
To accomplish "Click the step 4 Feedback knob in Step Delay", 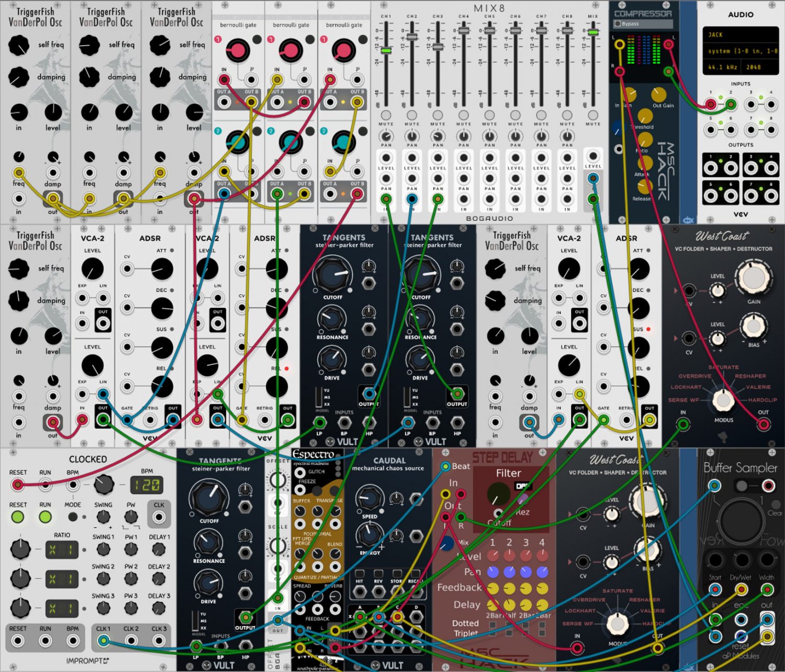I will click(543, 589).
